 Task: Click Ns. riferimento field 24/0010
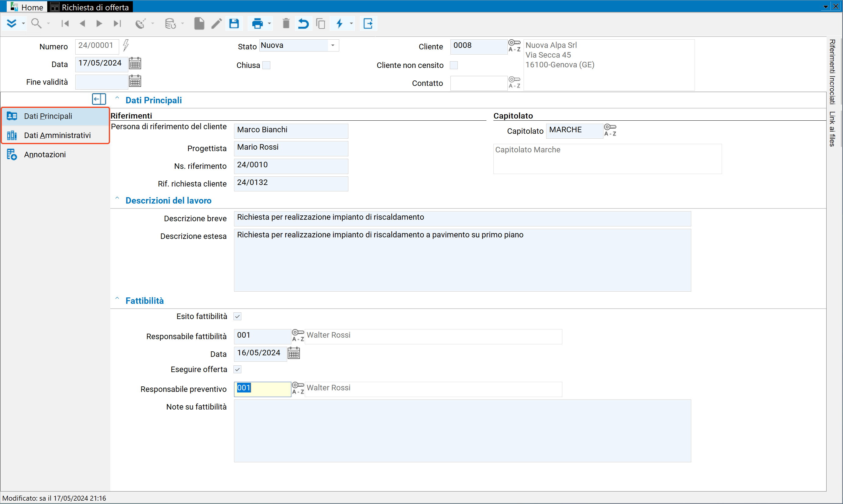[x=291, y=166]
